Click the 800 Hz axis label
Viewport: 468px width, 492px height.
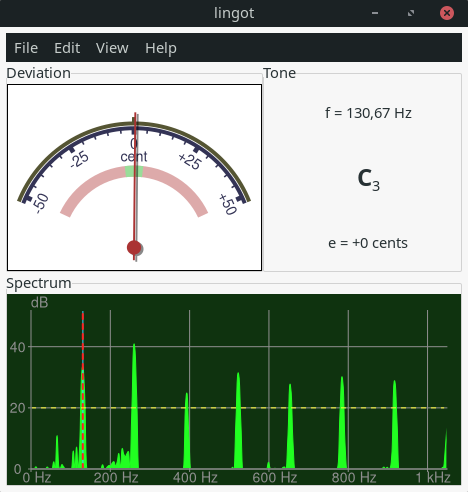354,478
